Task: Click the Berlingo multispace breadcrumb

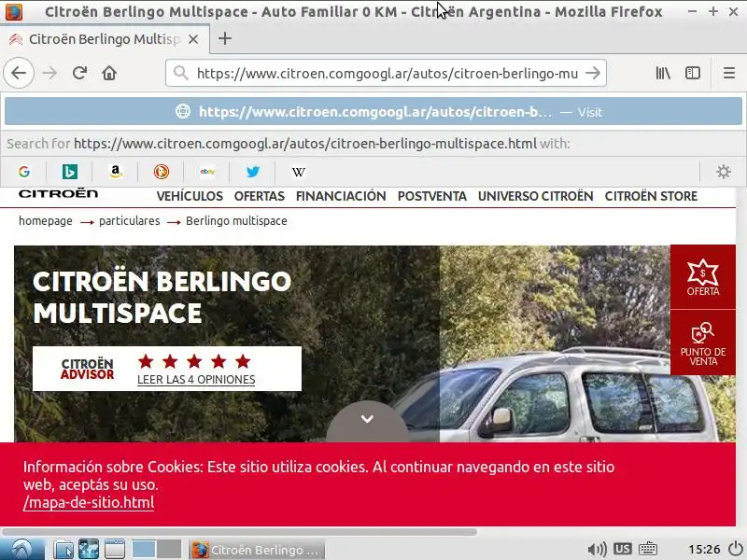Action: 236,221
